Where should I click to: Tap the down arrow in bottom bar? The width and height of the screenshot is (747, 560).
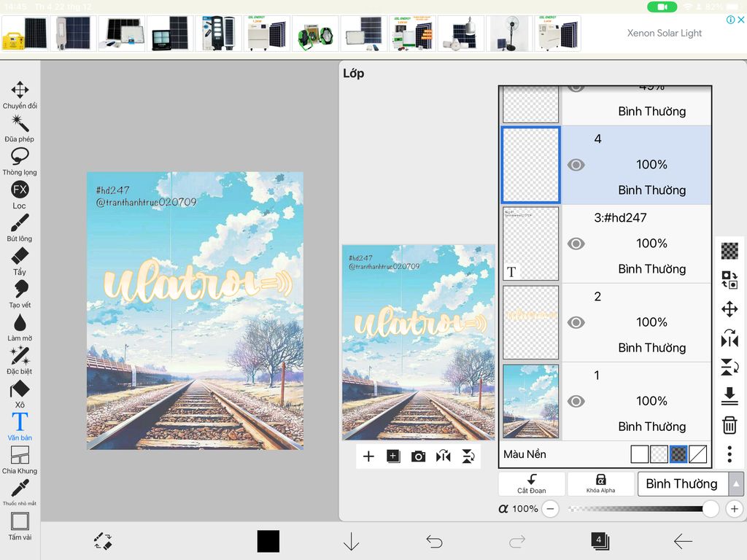tap(351, 542)
